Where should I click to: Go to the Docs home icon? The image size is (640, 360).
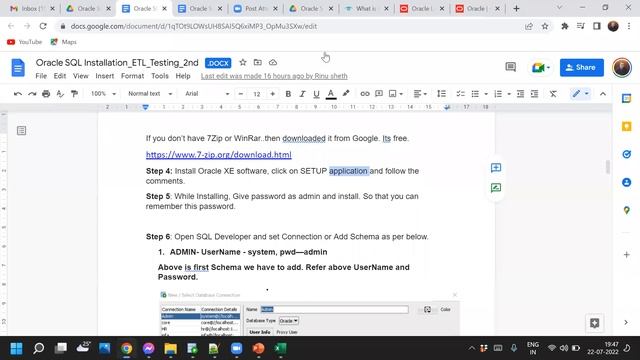(18, 67)
